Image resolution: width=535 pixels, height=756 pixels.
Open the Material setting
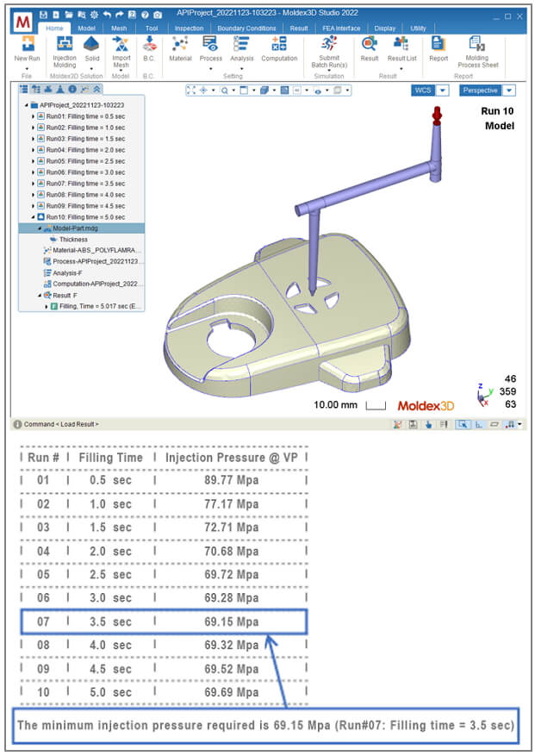[x=180, y=44]
